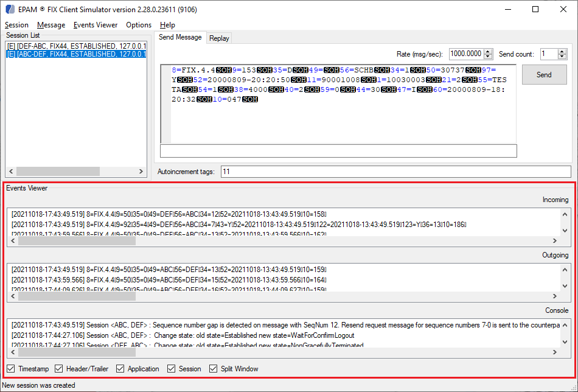Select Console line about Sequence number gap
This screenshot has height=392, width=578.
click(x=286, y=325)
